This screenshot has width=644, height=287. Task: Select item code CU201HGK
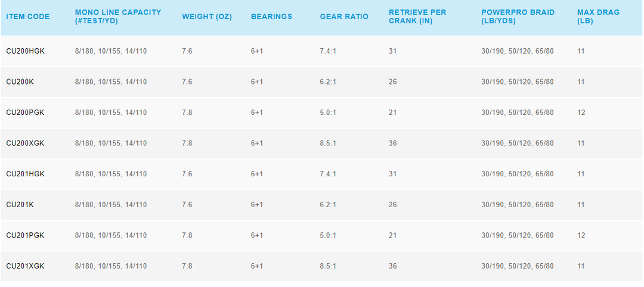pyautogui.click(x=26, y=174)
